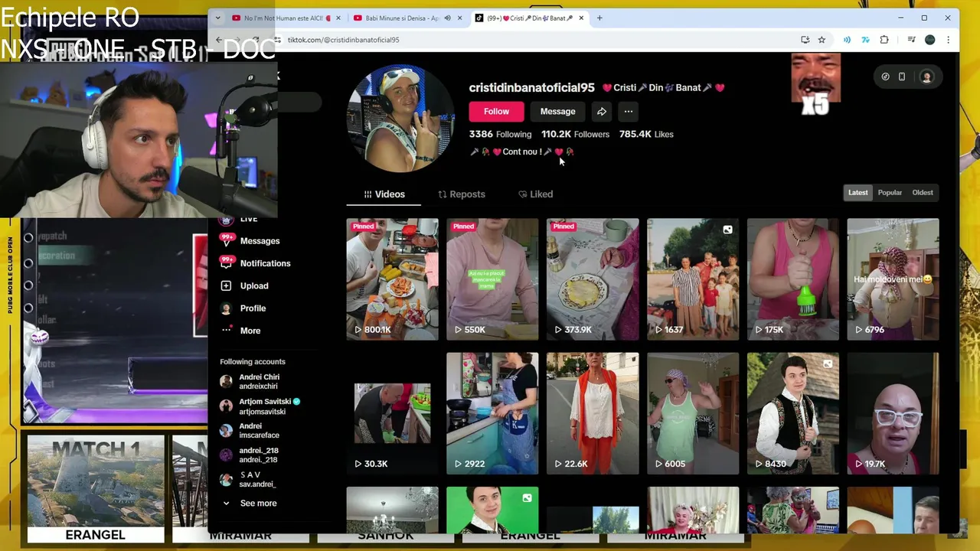980x551 pixels.
Task: Click the TikTok get-app phone icon
Action: (902, 77)
